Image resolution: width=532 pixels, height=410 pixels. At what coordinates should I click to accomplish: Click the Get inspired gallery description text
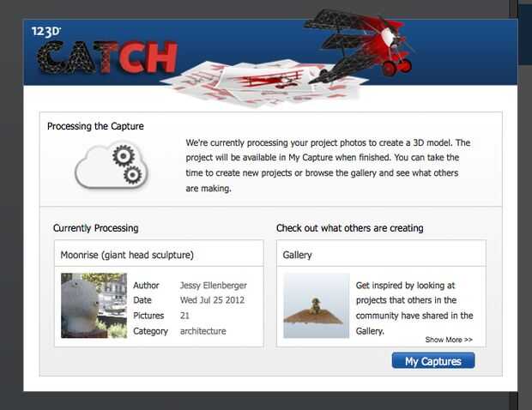(x=414, y=308)
